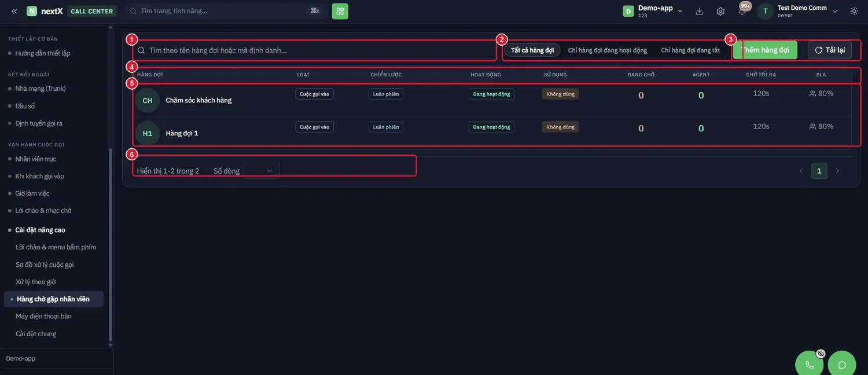
Task: Open Đầu số in the sidebar
Action: pos(25,106)
